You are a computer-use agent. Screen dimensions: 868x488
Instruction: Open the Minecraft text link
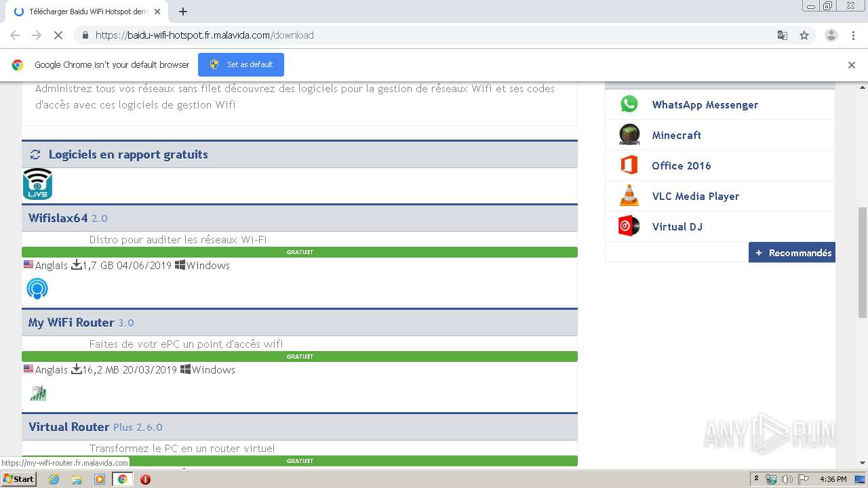[676, 135]
